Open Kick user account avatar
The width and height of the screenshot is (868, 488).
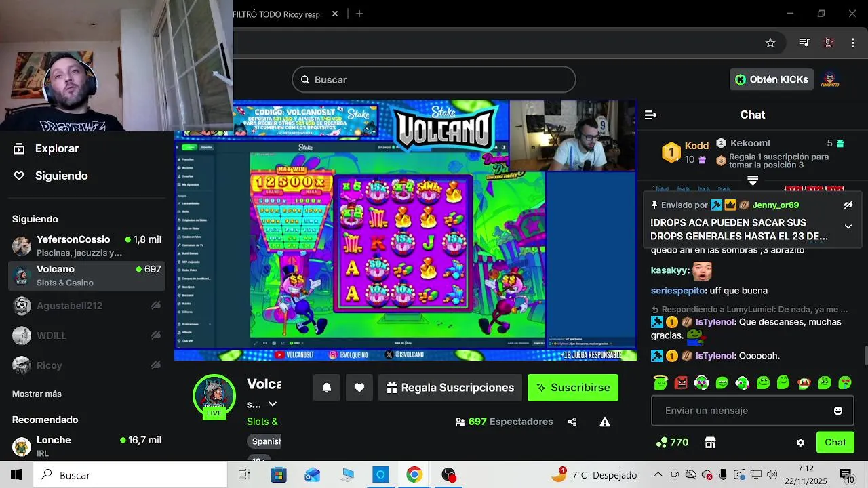831,79
